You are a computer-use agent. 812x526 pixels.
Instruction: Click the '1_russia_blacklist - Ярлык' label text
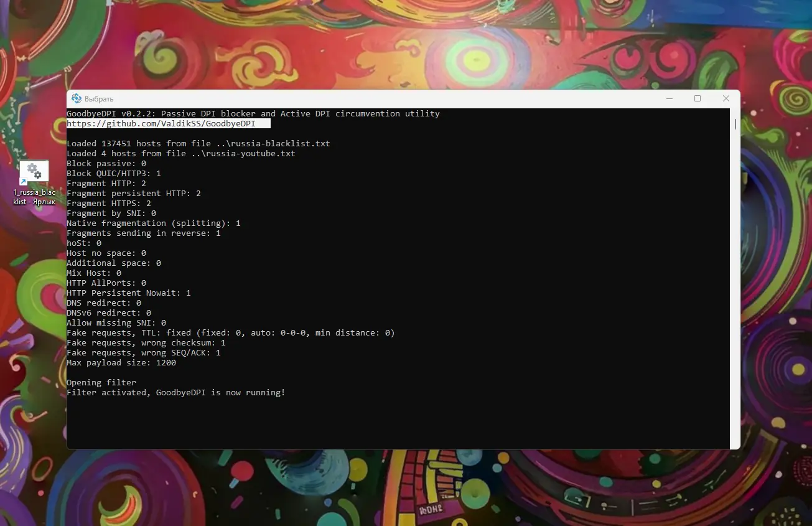(34, 197)
